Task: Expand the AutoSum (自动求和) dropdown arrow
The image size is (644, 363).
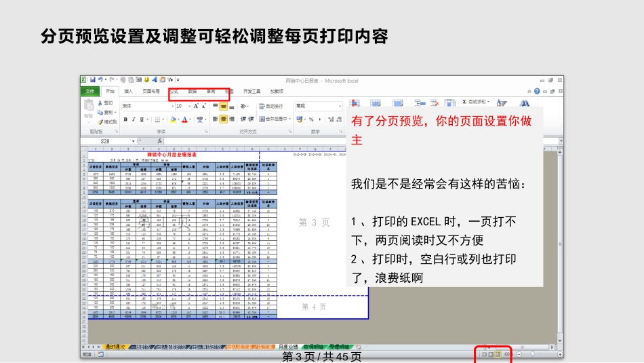Action: click(488, 102)
